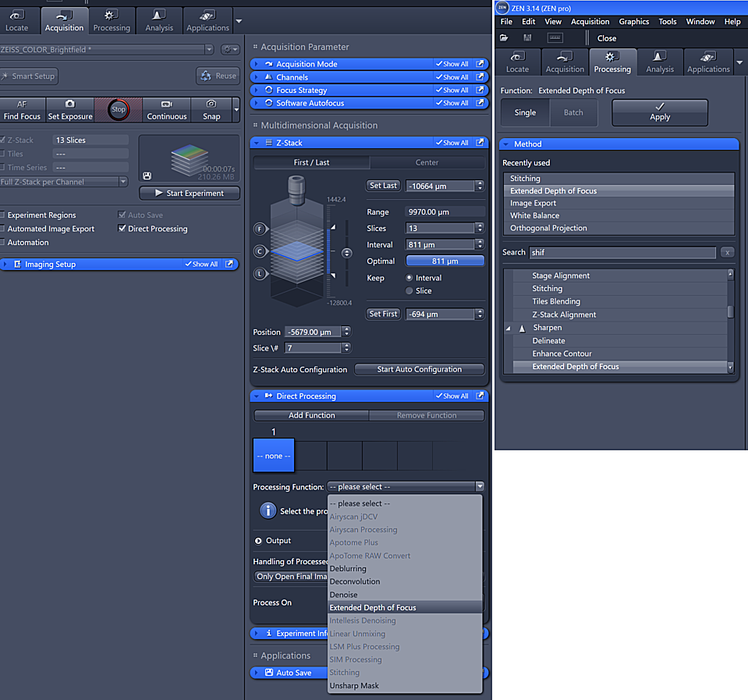The height and width of the screenshot is (700, 748).
Task: Enable Automated Image Export checkbox
Action: (x=3, y=229)
